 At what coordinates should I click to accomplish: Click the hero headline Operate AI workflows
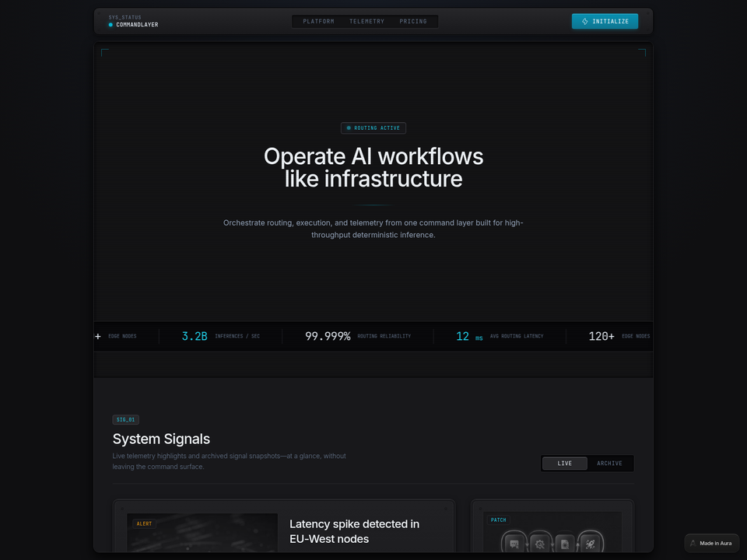click(373, 168)
